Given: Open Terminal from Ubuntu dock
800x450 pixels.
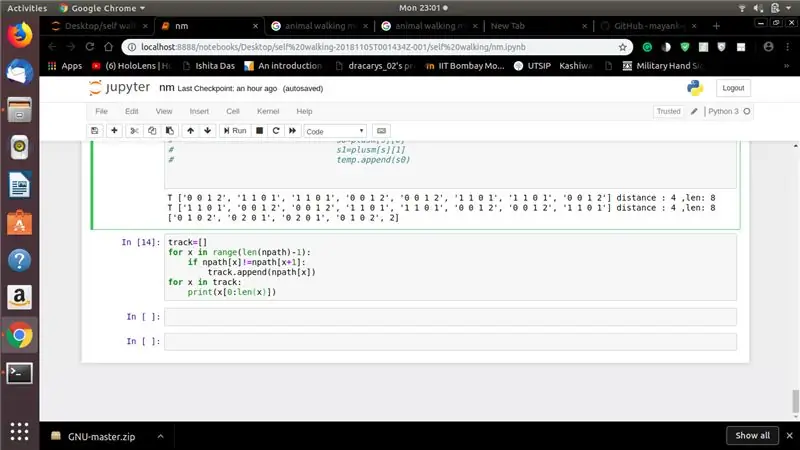Looking at the screenshot, I should pyautogui.click(x=19, y=373).
